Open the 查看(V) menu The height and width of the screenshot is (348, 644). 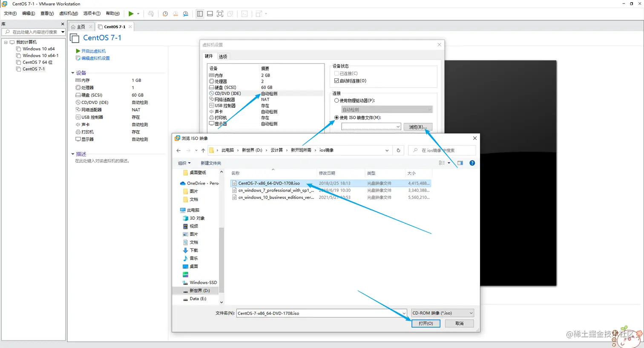pyautogui.click(x=47, y=14)
